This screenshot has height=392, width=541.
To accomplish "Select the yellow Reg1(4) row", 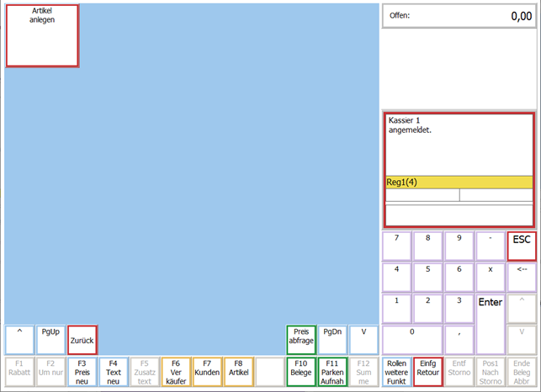I will tap(459, 182).
